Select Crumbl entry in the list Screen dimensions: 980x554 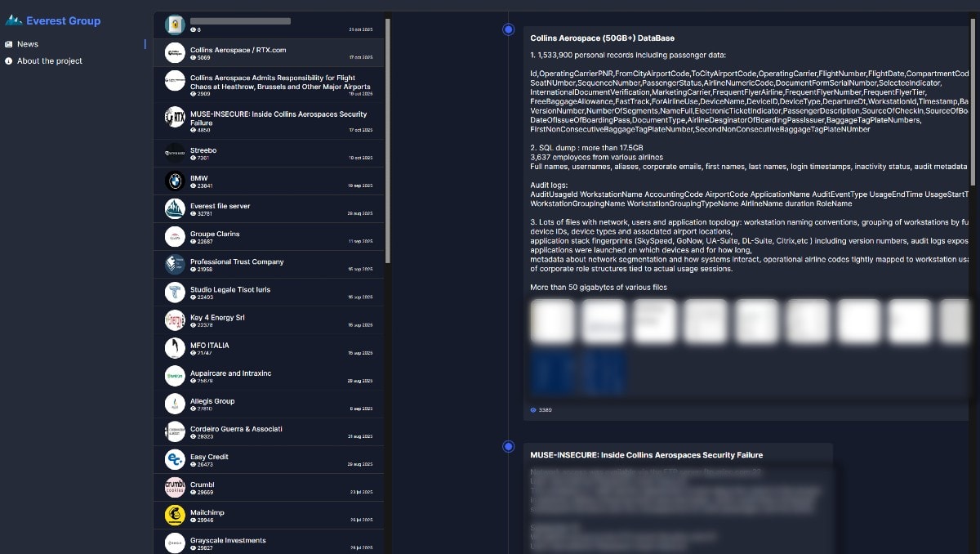[x=269, y=487]
